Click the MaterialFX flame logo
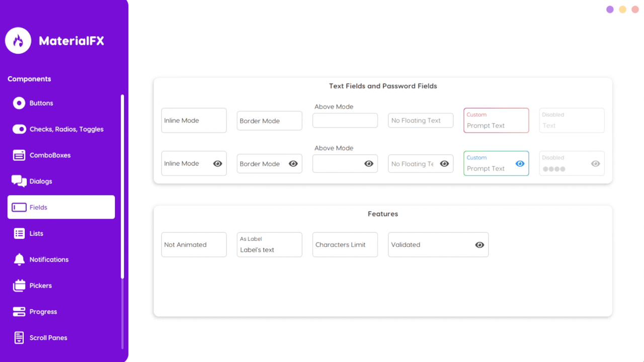This screenshot has height=362, width=644. point(18,41)
